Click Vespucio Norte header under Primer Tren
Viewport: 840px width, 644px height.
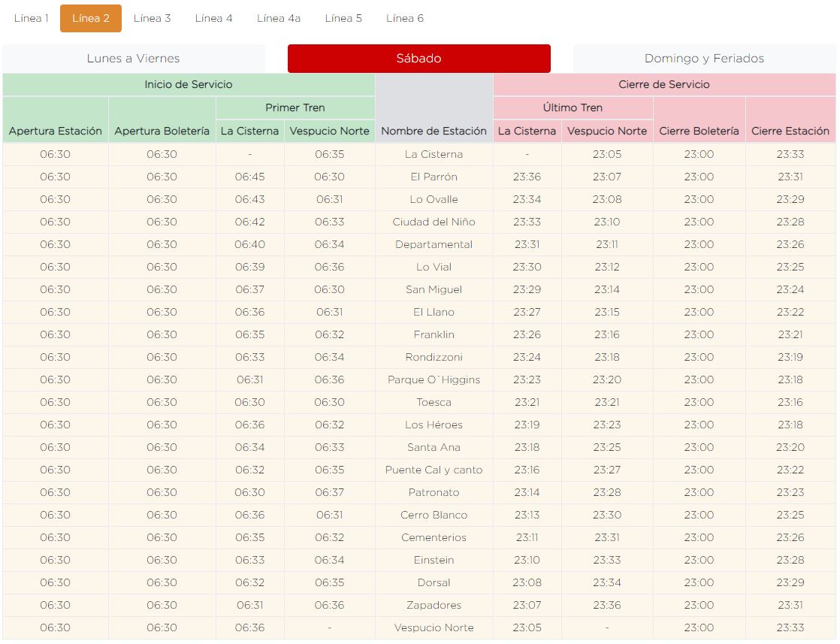pyautogui.click(x=330, y=132)
